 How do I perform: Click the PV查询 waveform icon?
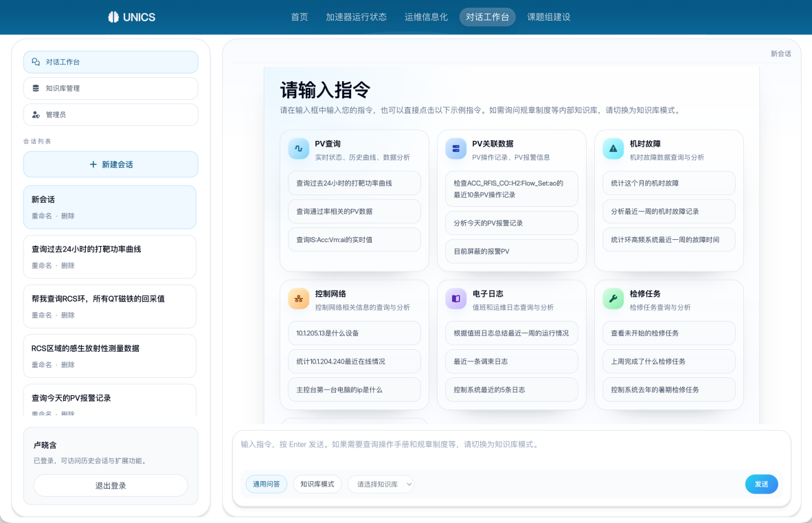coord(298,149)
